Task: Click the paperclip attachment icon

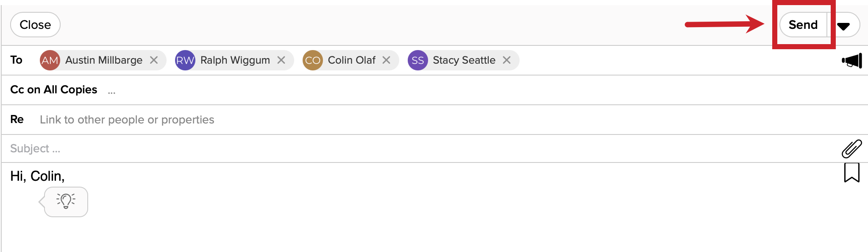Action: 851,148
